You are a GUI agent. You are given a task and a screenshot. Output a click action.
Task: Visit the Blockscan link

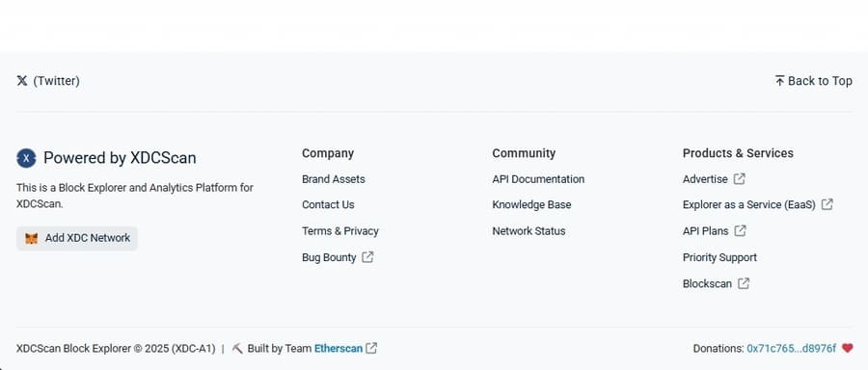[x=707, y=283]
